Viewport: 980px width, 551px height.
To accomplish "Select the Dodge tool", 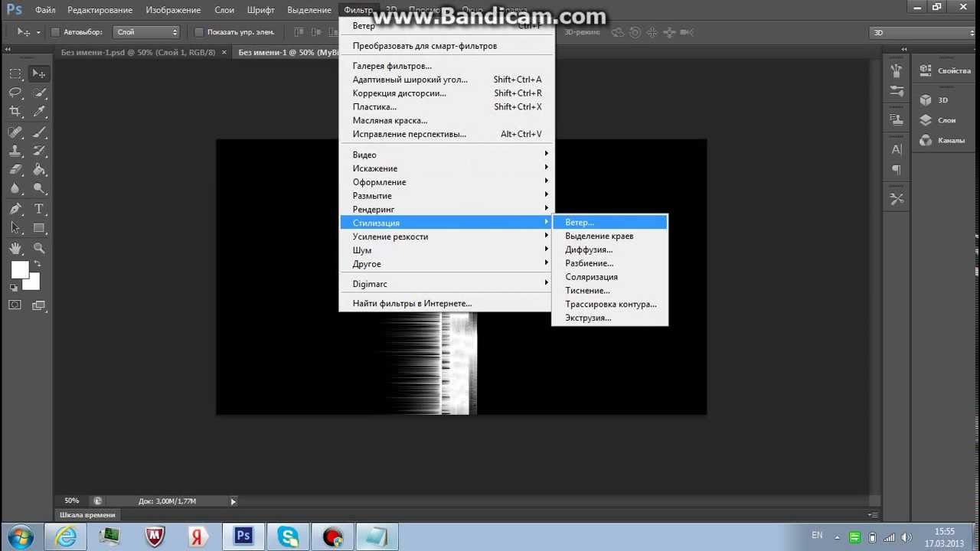I will pos(38,188).
